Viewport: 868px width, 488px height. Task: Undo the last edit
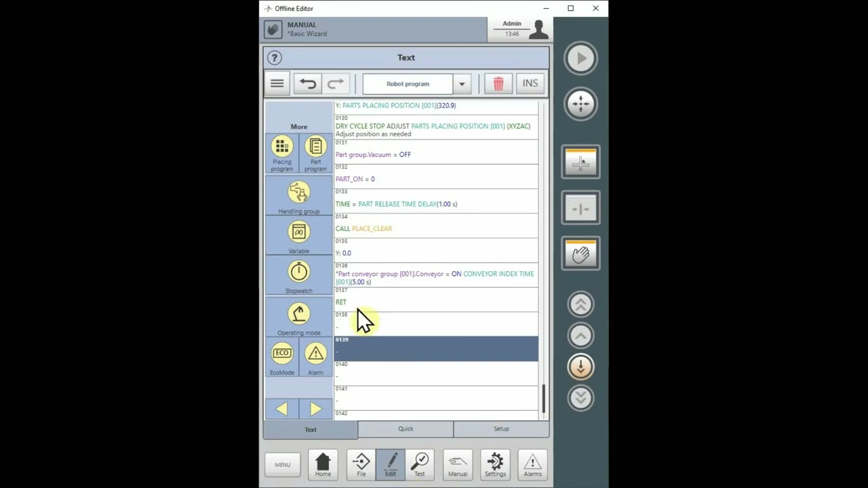tap(307, 83)
